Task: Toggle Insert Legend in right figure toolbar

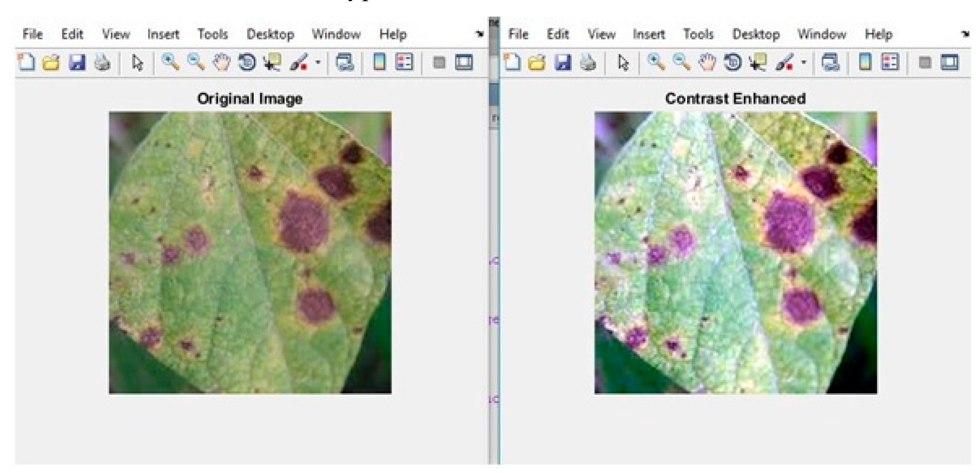Action: tap(890, 62)
